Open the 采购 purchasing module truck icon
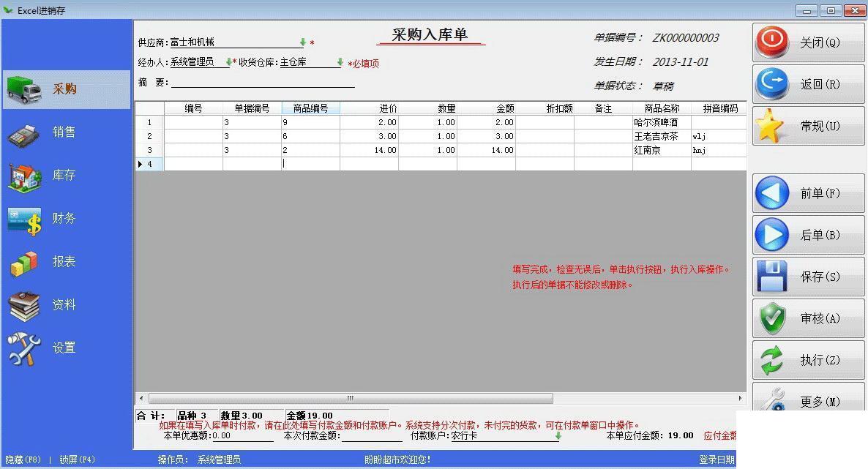Viewport: 868px width, 469px height. (24, 90)
